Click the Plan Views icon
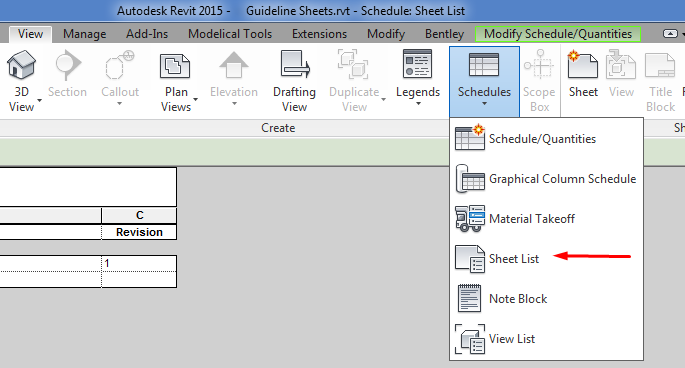This screenshot has width=685, height=368. click(175, 66)
